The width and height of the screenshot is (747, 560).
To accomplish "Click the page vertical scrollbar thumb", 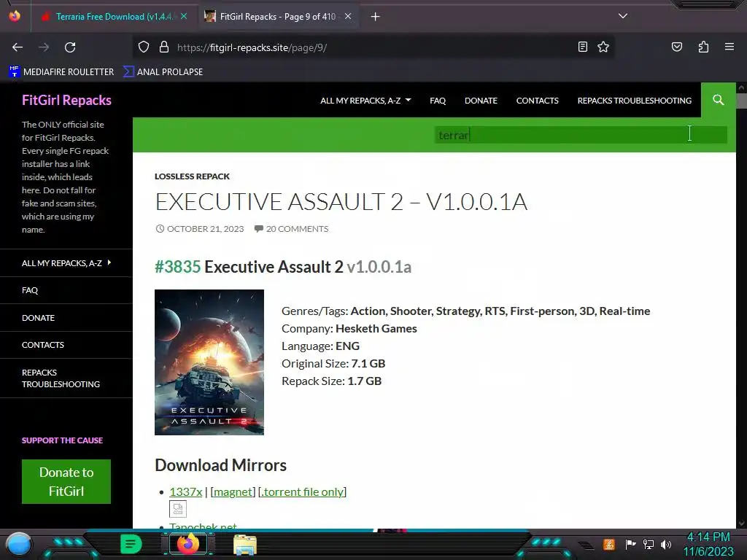I will (741, 101).
